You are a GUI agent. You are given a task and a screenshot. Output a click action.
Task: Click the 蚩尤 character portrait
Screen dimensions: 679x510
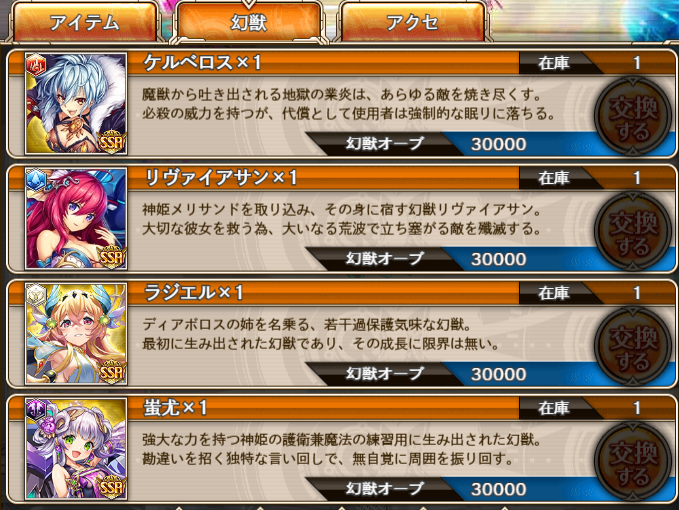click(x=76, y=449)
